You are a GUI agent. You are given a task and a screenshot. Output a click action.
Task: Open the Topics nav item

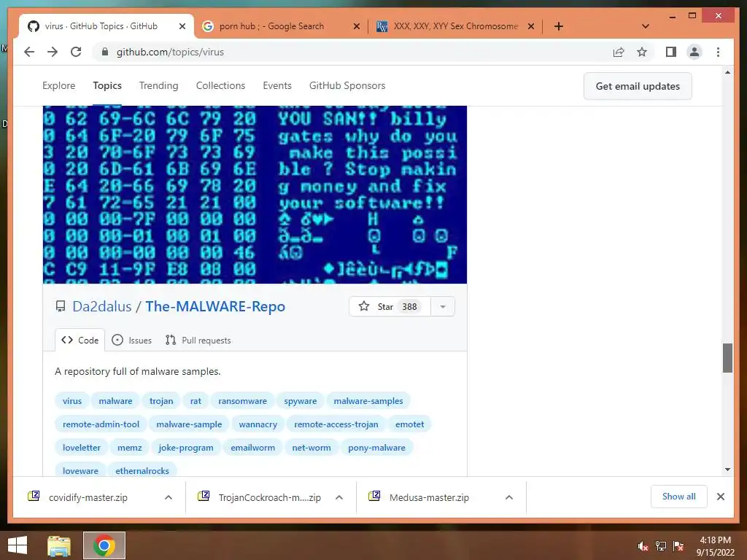click(x=107, y=86)
